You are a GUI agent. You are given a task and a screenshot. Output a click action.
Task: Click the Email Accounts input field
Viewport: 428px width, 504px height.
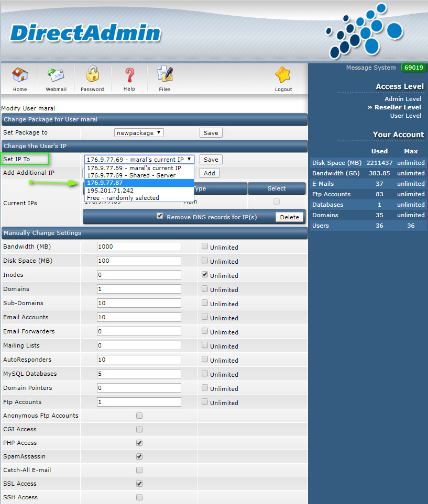(x=139, y=317)
